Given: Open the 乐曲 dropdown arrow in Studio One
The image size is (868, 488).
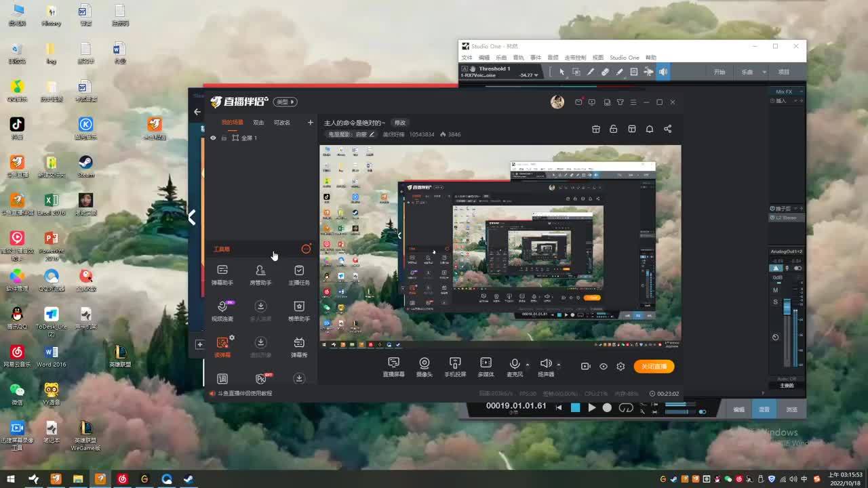Looking at the screenshot, I should point(764,72).
